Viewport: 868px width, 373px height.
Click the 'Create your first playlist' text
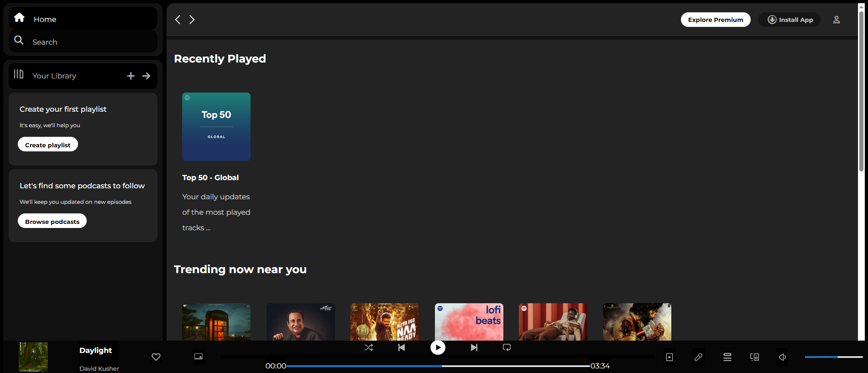click(x=63, y=109)
